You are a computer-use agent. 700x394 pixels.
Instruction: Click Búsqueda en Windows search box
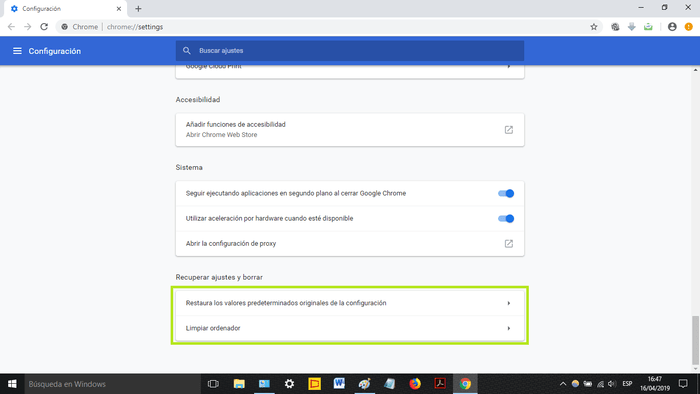pyautogui.click(x=112, y=384)
